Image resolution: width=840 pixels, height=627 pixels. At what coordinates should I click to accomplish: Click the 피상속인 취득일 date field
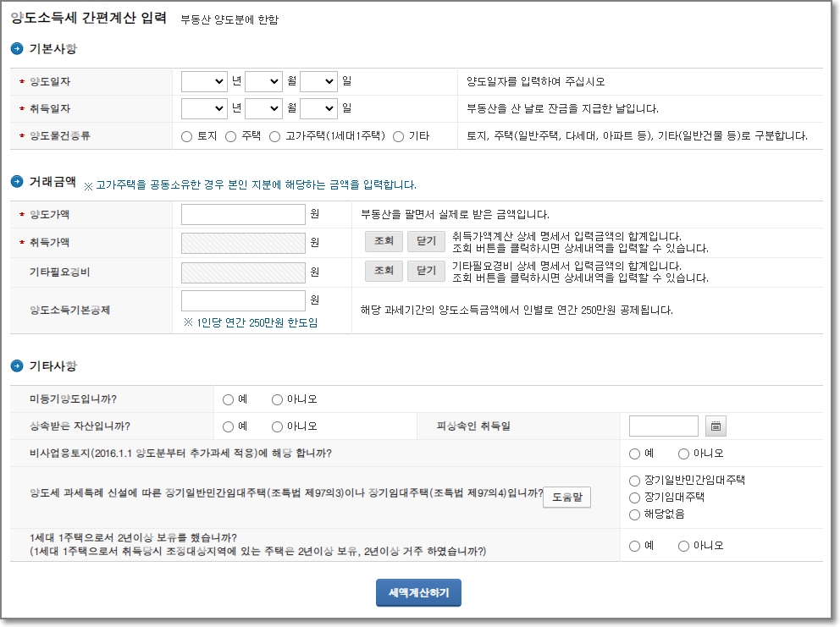point(664,426)
